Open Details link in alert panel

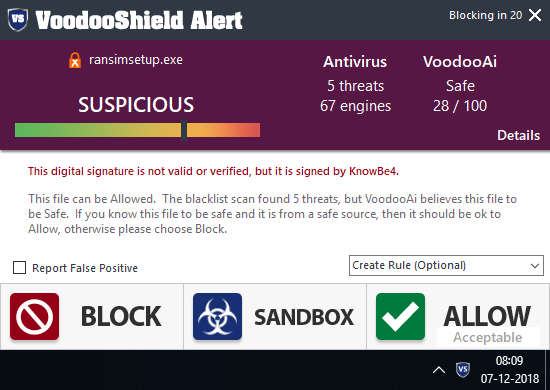tap(518, 135)
